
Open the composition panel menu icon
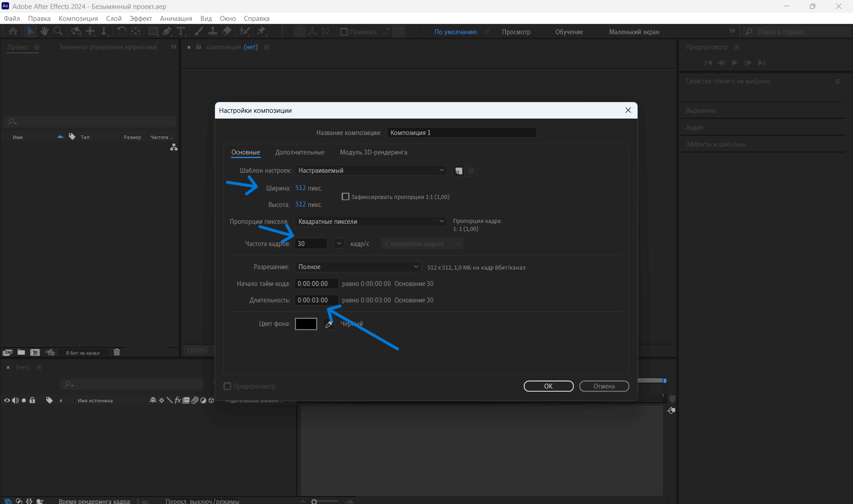pos(267,47)
